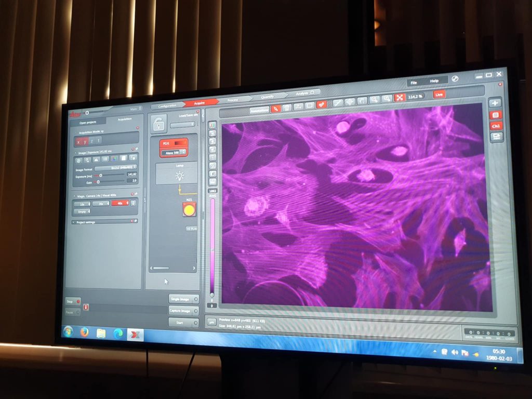Open the Alexa 568 fluorophore dropdown
Viewport: 532px width, 399px height.
(174, 153)
